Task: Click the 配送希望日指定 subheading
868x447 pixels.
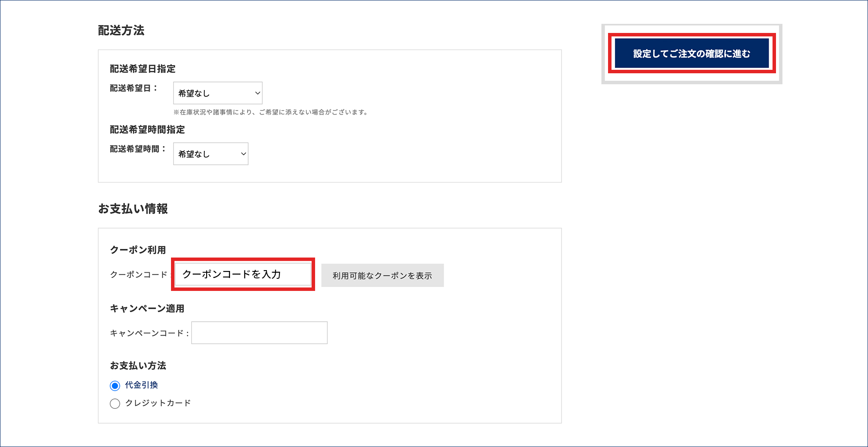Action: tap(142, 69)
